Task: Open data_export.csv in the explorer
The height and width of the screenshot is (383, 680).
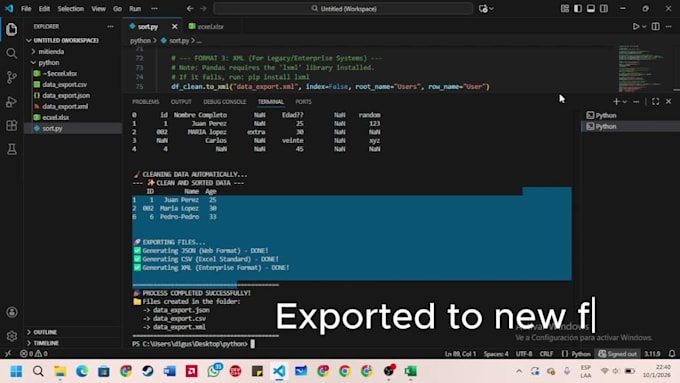Action: tap(65, 85)
